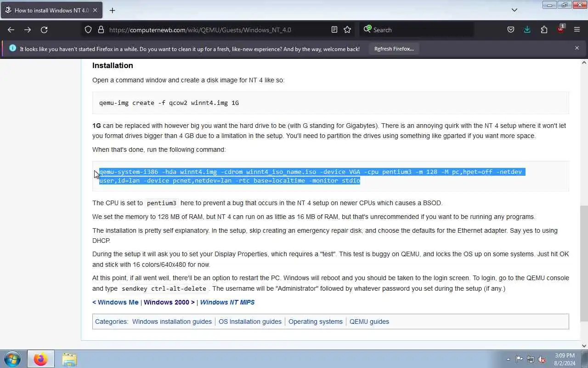Click the 'Refresh Firefox…' button

tap(394, 49)
